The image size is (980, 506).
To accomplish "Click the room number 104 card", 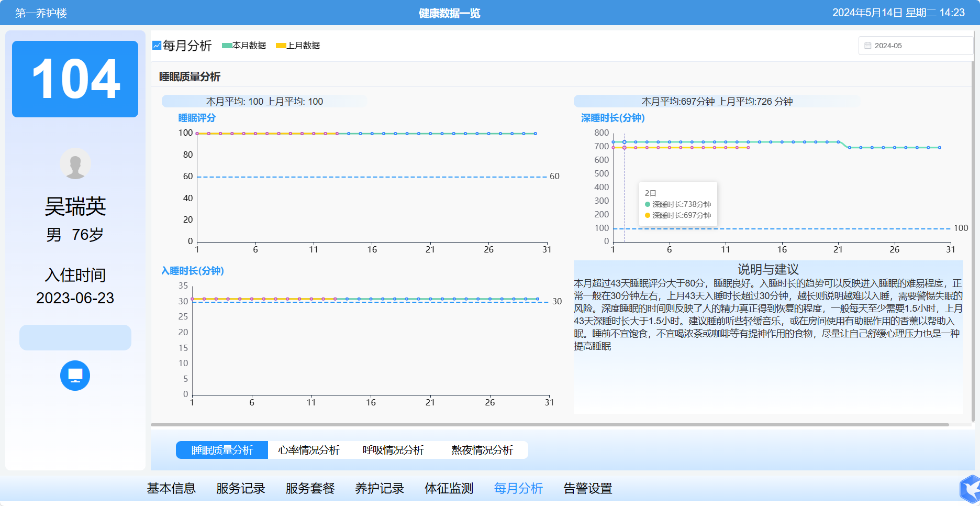I will click(x=75, y=79).
